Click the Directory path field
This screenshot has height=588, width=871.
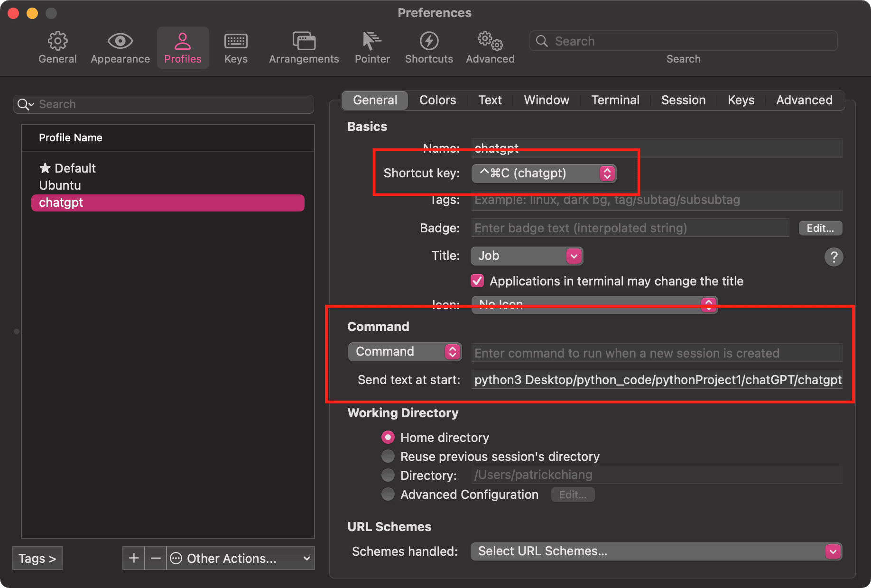657,475
